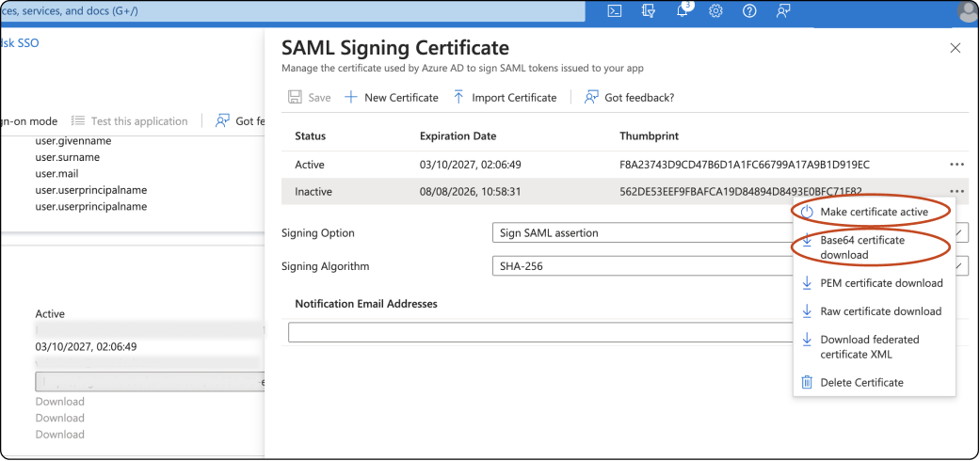This screenshot has height=461, width=980.
Task: Expand the Signing Option dropdown
Action: click(640, 233)
